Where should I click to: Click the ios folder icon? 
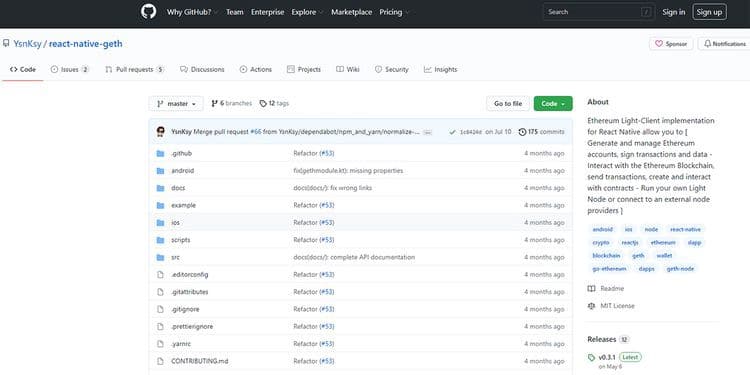tap(160, 223)
